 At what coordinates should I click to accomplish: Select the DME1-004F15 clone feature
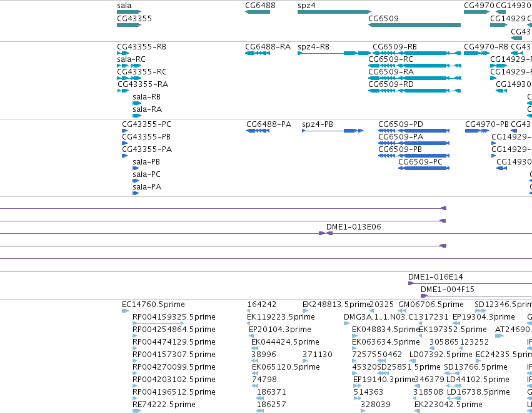coord(476,296)
